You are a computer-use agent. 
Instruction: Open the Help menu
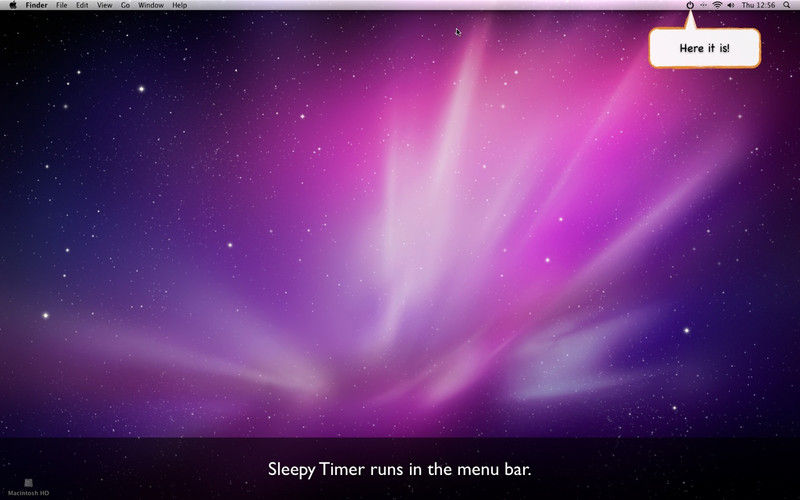coord(180,5)
